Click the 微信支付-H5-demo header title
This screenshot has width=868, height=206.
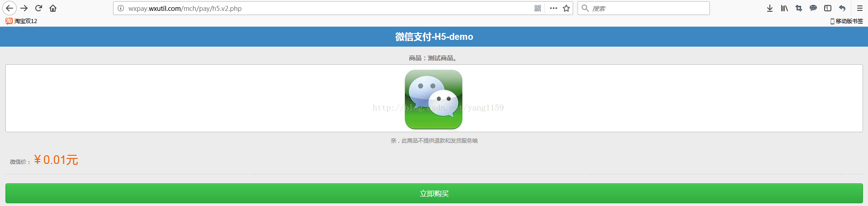tap(434, 37)
